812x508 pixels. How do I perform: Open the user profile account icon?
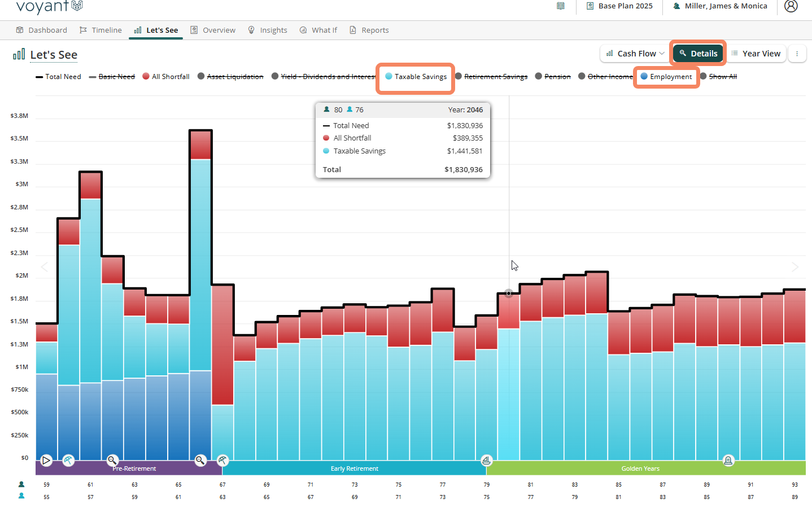click(791, 6)
